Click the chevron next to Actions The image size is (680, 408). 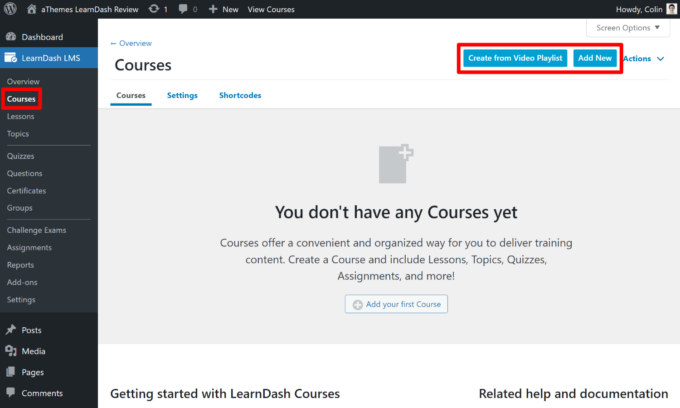tap(660, 59)
